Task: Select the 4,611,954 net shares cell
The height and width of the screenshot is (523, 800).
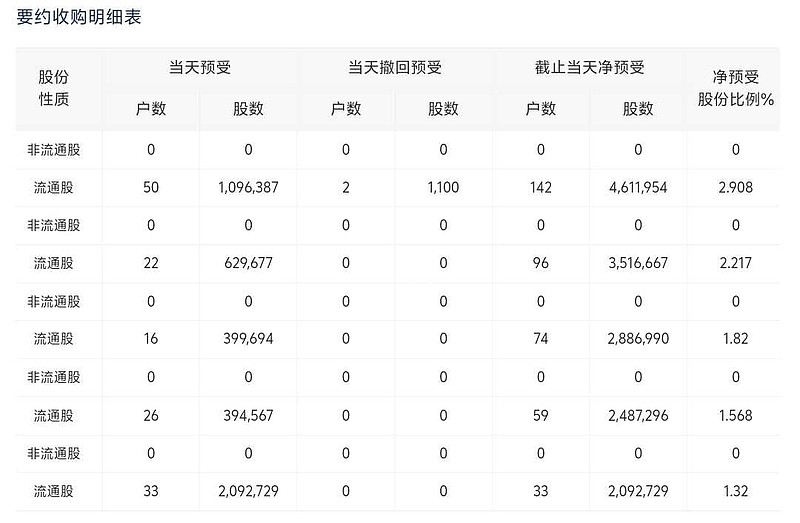Action: 638,187
